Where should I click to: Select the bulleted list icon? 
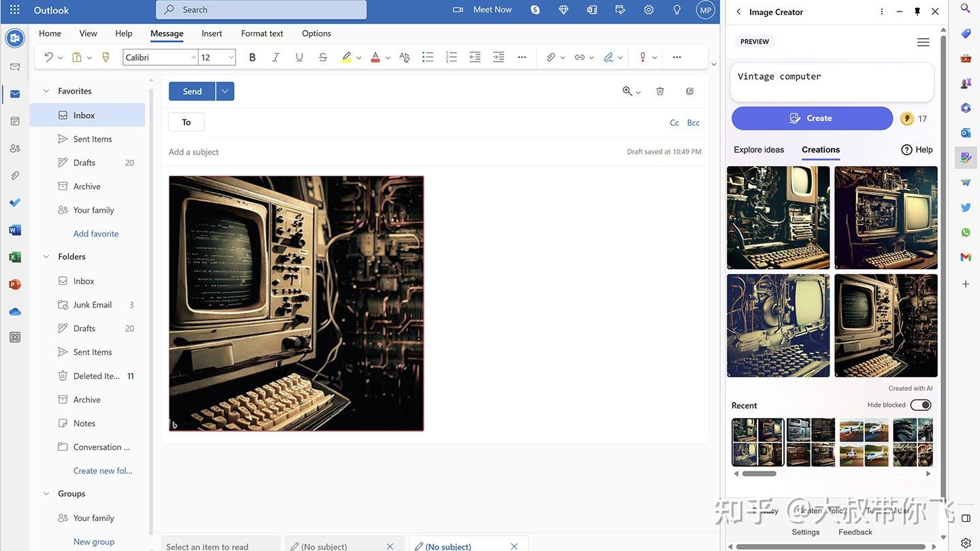point(427,57)
